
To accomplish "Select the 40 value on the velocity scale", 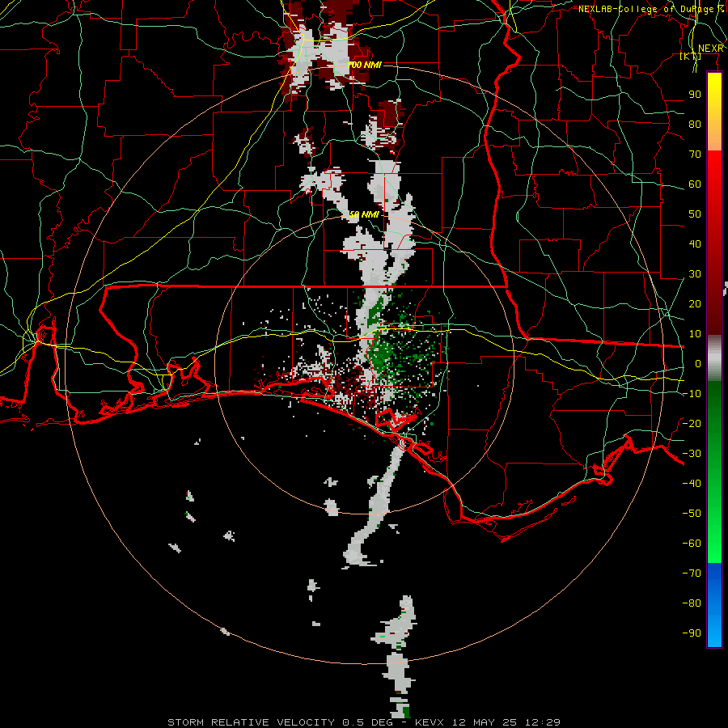I will tap(695, 243).
